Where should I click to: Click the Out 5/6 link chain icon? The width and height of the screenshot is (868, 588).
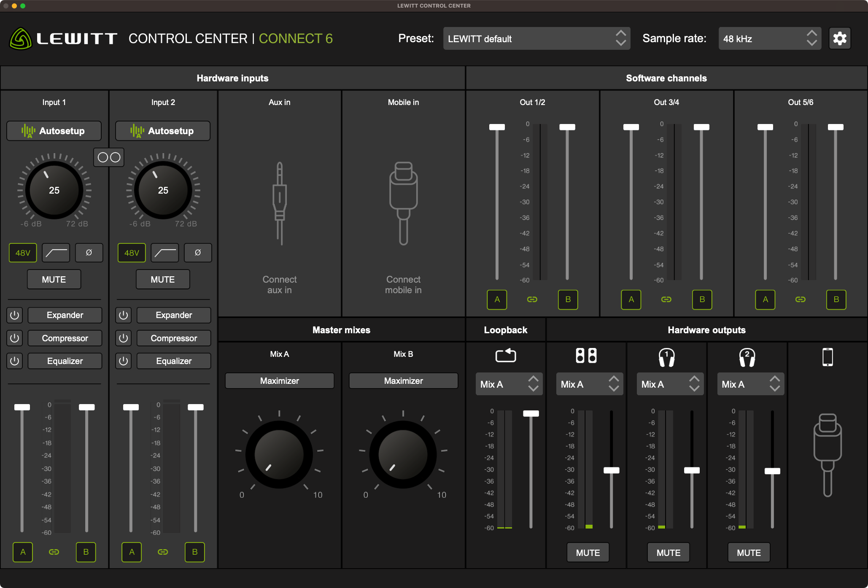(801, 299)
